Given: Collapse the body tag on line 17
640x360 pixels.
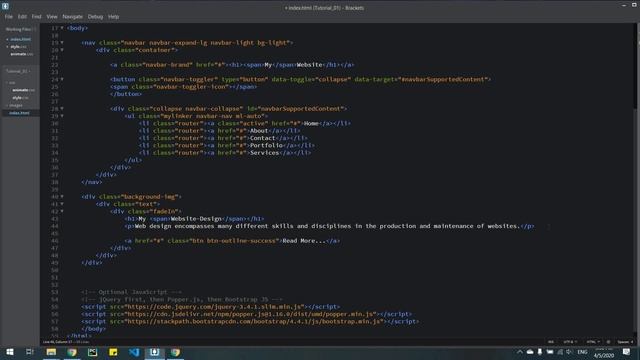Looking at the screenshot, I should 62,28.
